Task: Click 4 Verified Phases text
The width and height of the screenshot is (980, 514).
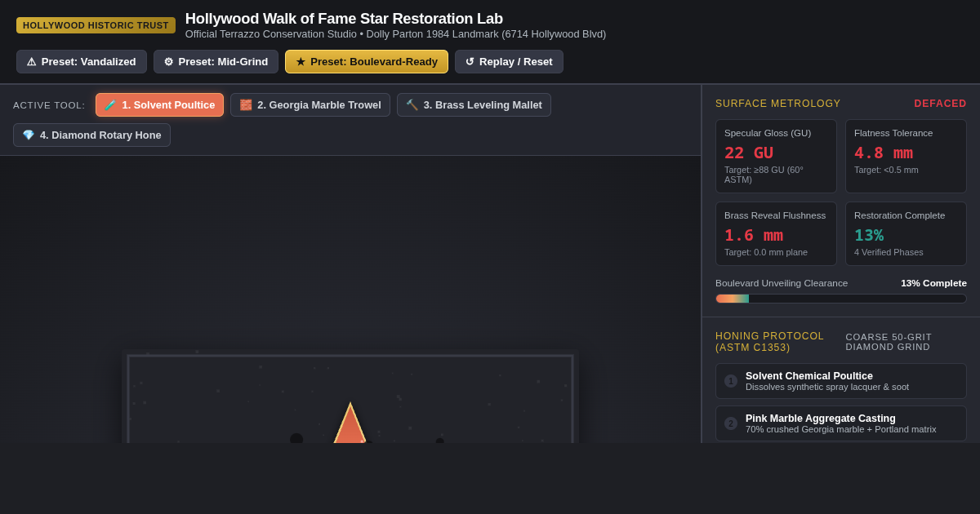Action: 889,252
